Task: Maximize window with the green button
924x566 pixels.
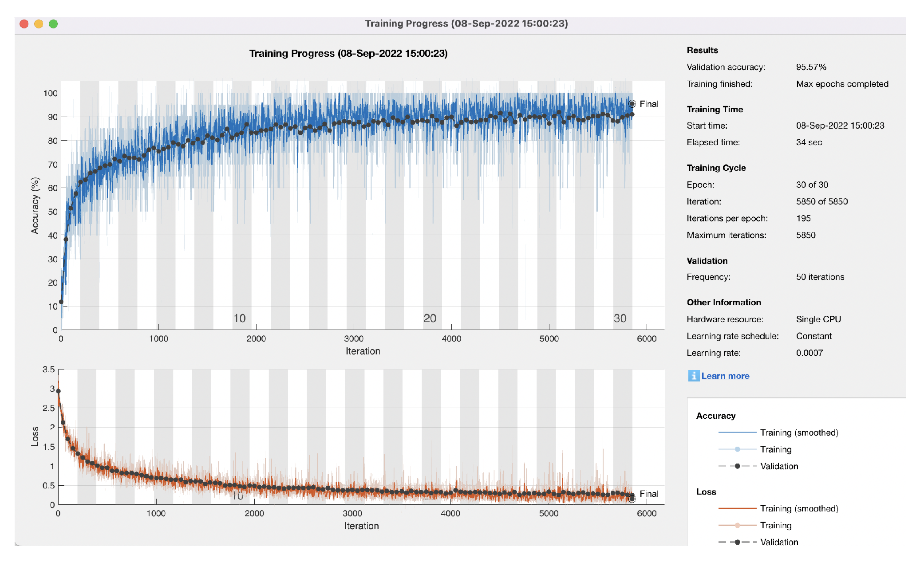Action: (x=53, y=24)
